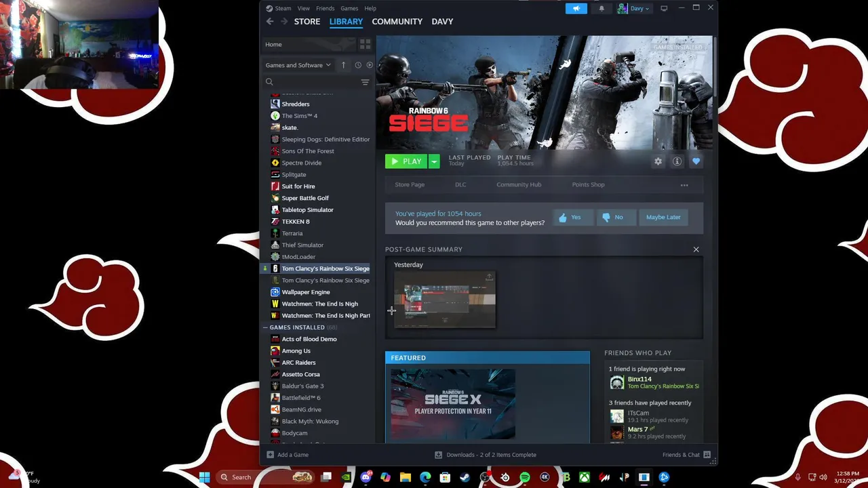Open Discord from the taskbar
Screen dimensions: 868x488
[367, 477]
